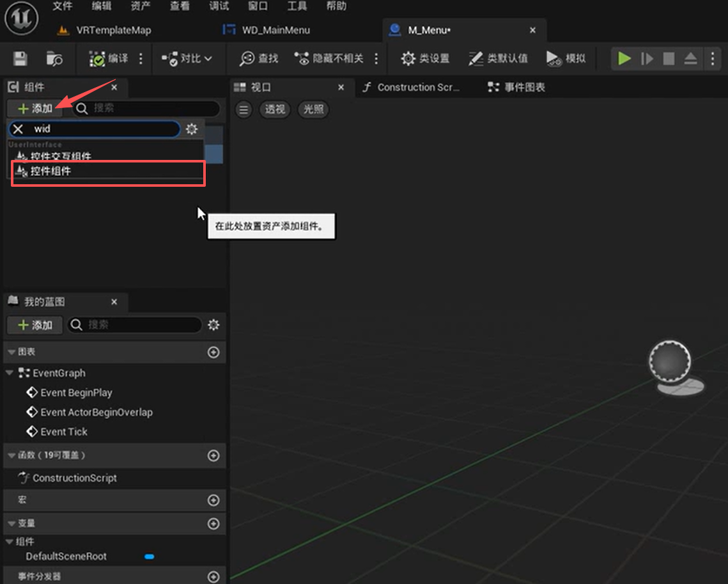Open the 文件 file menu
Screen dimensions: 728x584
(x=62, y=6)
